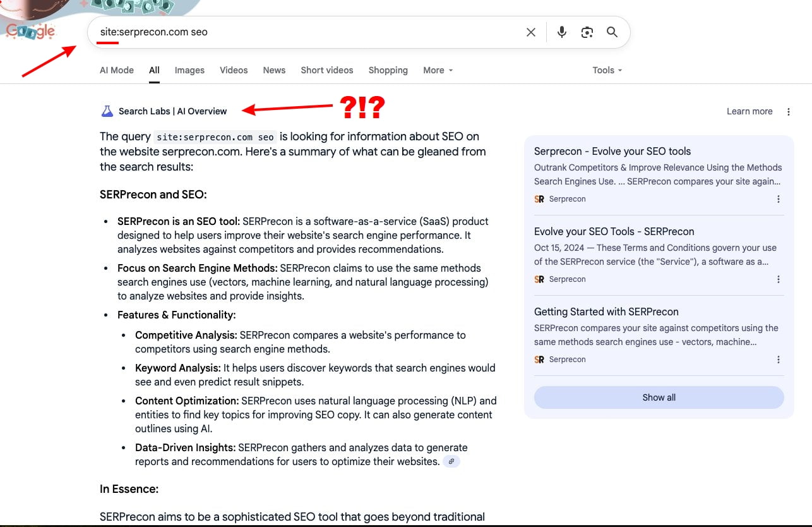
Task: Open the Short videos tab
Action: pyautogui.click(x=327, y=70)
